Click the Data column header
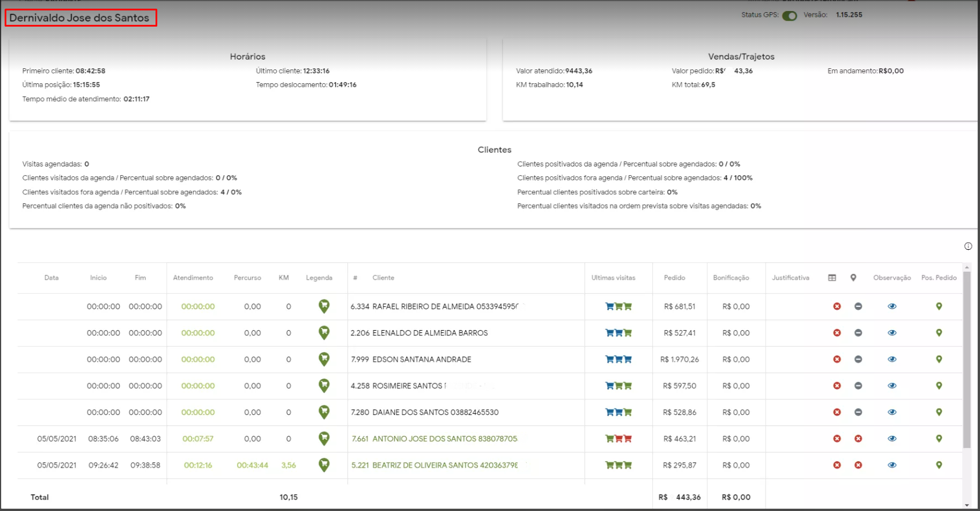This screenshot has width=980, height=511. tap(51, 278)
